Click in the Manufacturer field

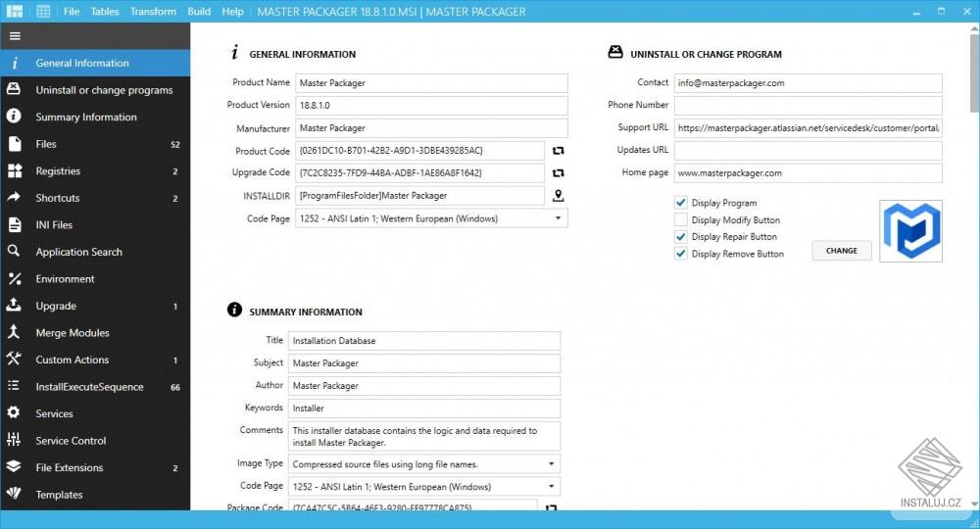[x=431, y=128]
